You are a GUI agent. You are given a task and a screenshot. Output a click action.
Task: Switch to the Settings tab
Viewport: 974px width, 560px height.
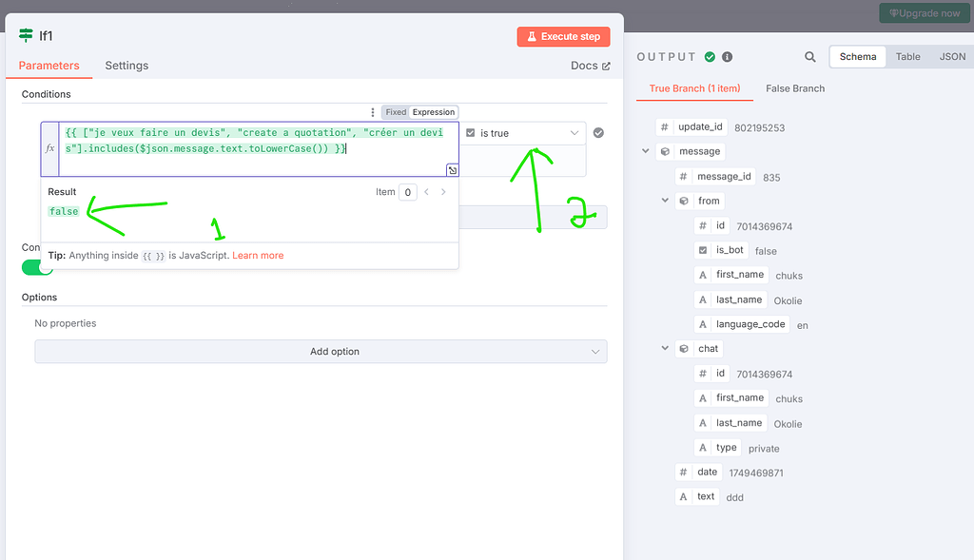(x=127, y=66)
